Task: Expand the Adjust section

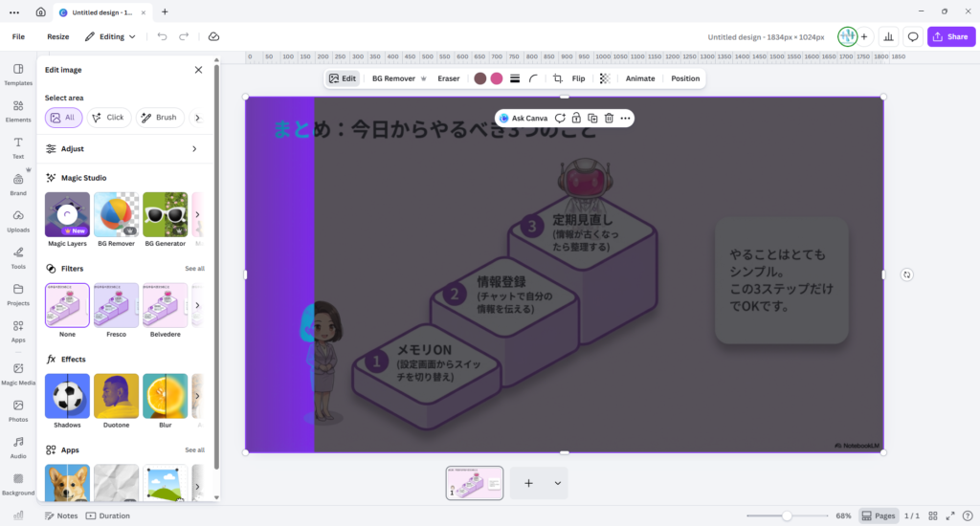Action: click(194, 149)
